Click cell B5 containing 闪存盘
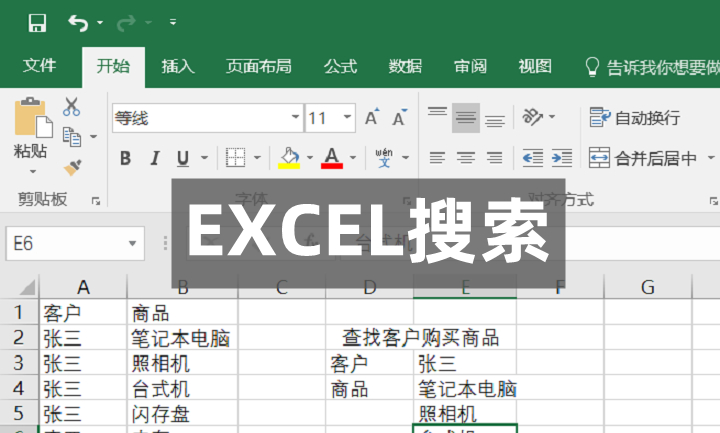 point(182,413)
